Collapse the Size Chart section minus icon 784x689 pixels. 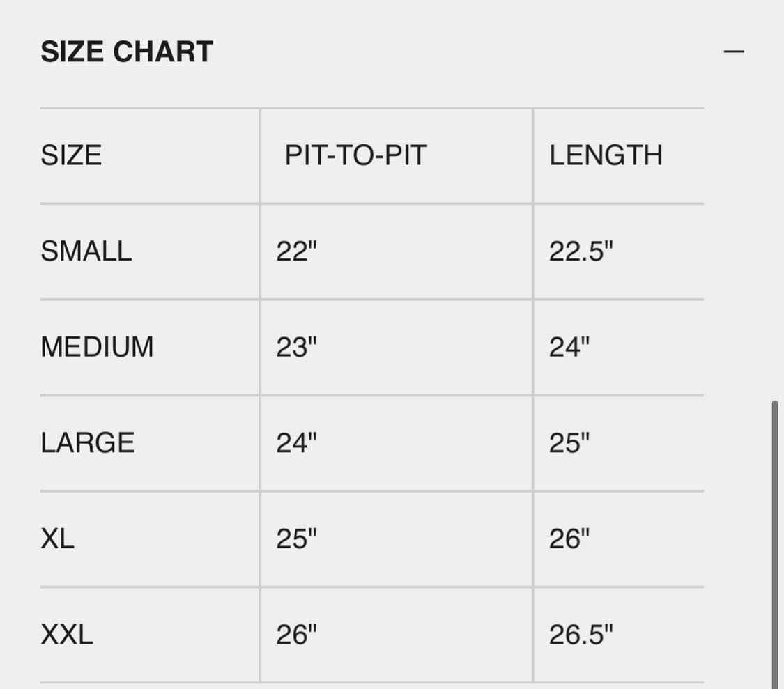pos(734,52)
